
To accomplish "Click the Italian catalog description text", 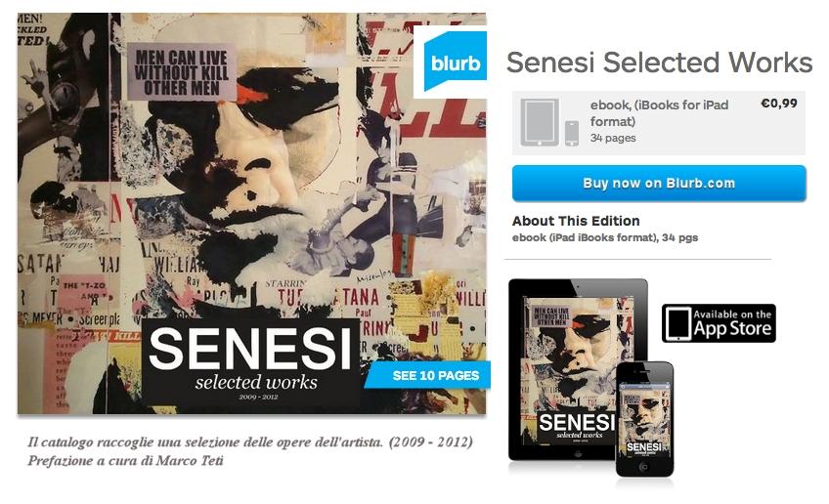I will pyautogui.click(x=249, y=442).
